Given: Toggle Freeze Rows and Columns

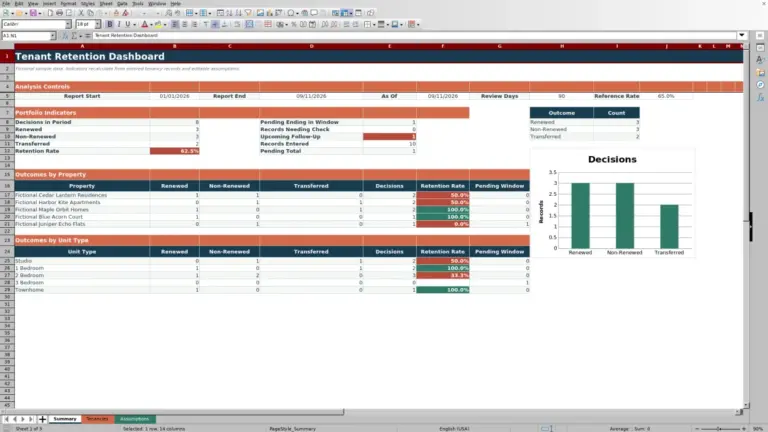Looking at the screenshot, I should point(345,13).
